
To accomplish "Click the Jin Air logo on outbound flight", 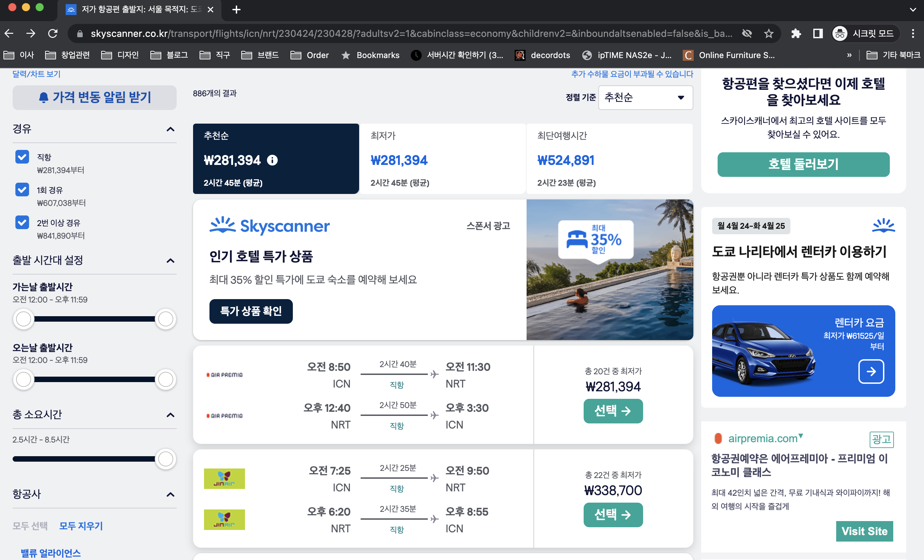I will tap(224, 478).
